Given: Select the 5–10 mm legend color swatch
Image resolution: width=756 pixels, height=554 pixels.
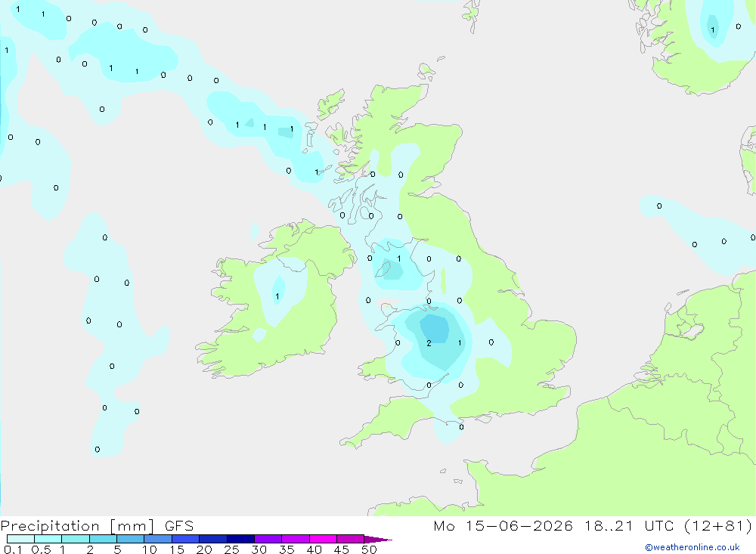Looking at the screenshot, I should coord(131,539).
